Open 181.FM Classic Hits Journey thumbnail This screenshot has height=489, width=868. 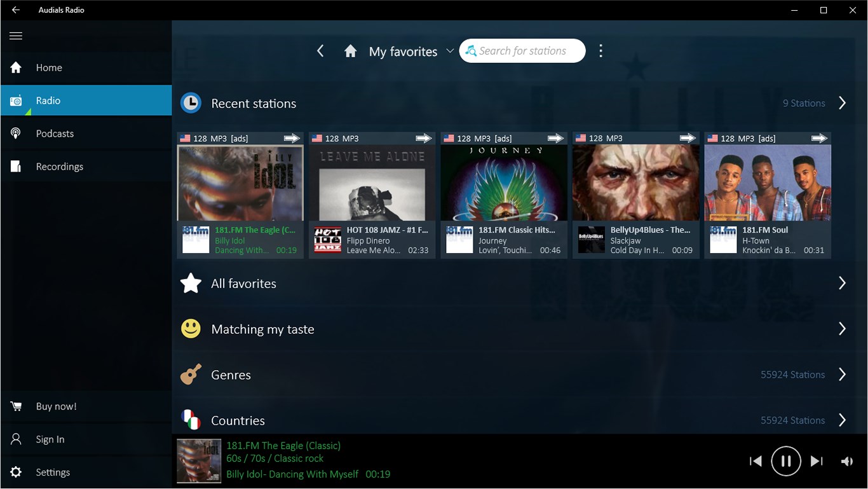pyautogui.click(x=504, y=183)
